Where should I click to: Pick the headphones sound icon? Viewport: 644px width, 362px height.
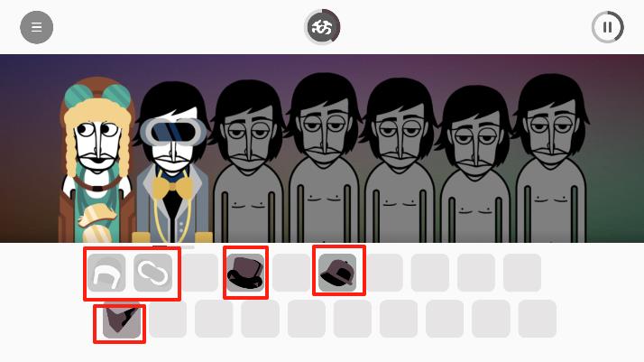(x=106, y=273)
